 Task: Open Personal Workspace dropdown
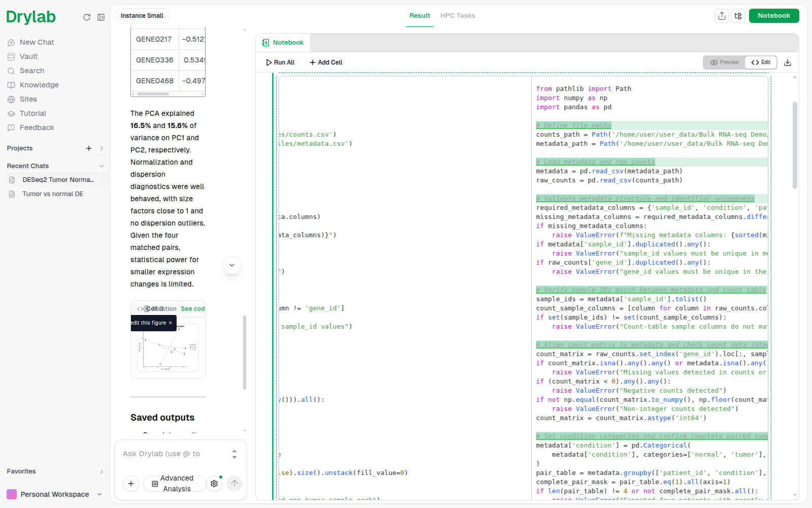click(x=99, y=494)
